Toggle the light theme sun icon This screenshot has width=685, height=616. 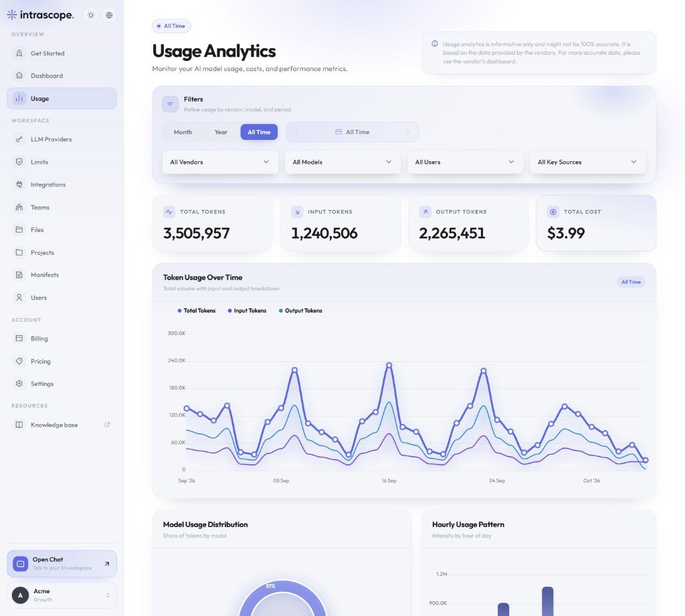pos(91,15)
